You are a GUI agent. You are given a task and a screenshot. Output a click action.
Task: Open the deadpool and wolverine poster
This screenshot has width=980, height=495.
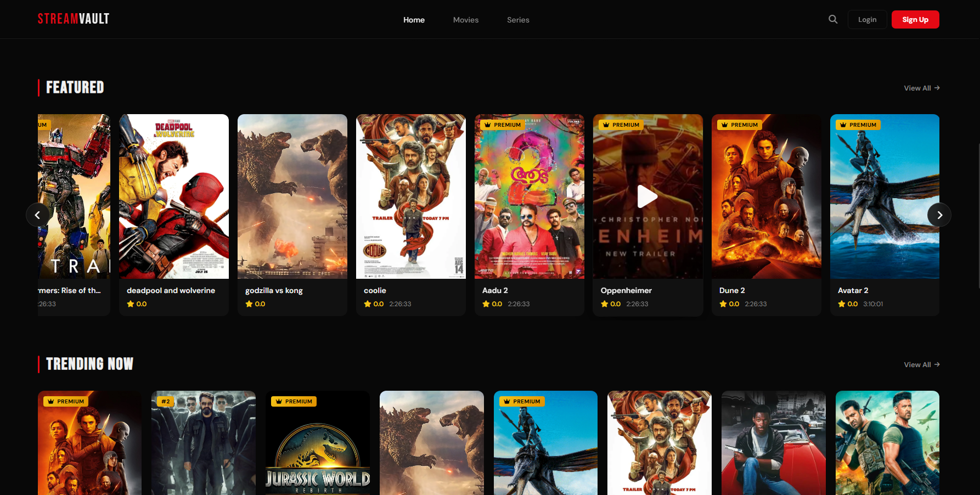click(174, 196)
